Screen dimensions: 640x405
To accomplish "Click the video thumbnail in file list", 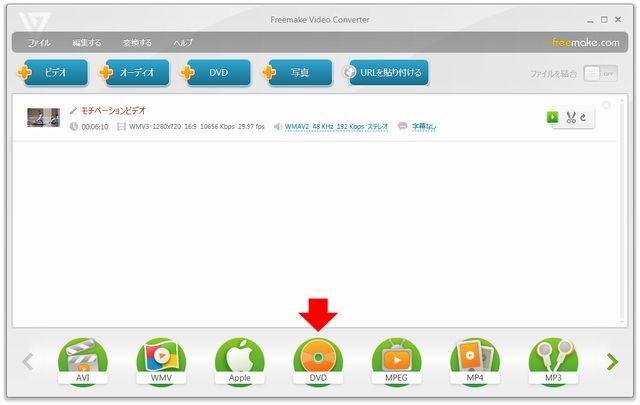I will tap(43, 117).
